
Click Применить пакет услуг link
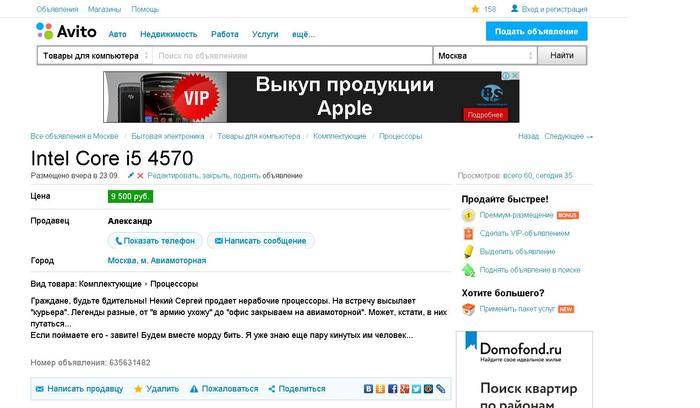click(x=517, y=309)
